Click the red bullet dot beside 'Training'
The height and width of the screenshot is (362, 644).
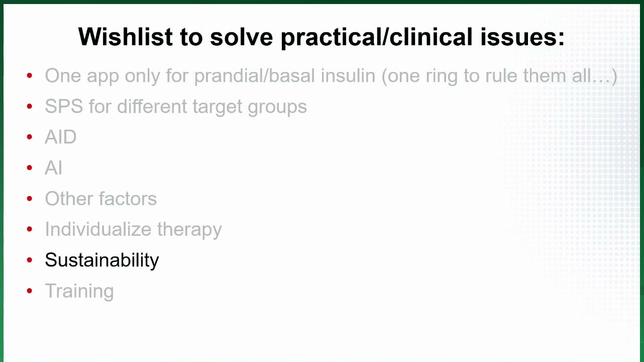[x=30, y=291]
